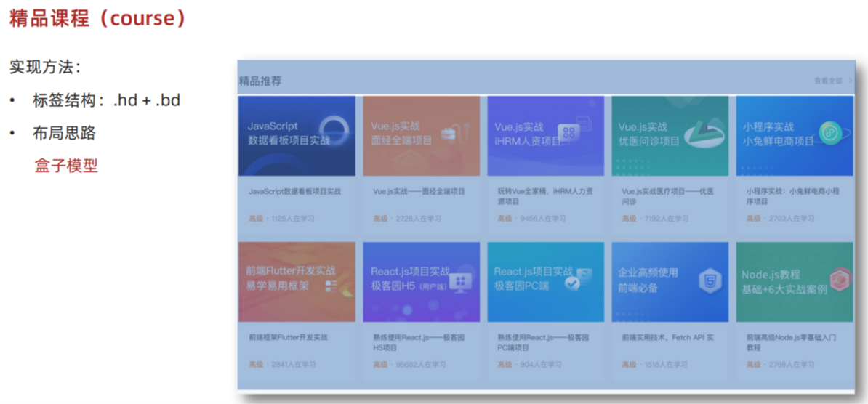Viewport: 868px width, 404px height.
Task: Click the red 盒子模型 text
Action: click(66, 166)
